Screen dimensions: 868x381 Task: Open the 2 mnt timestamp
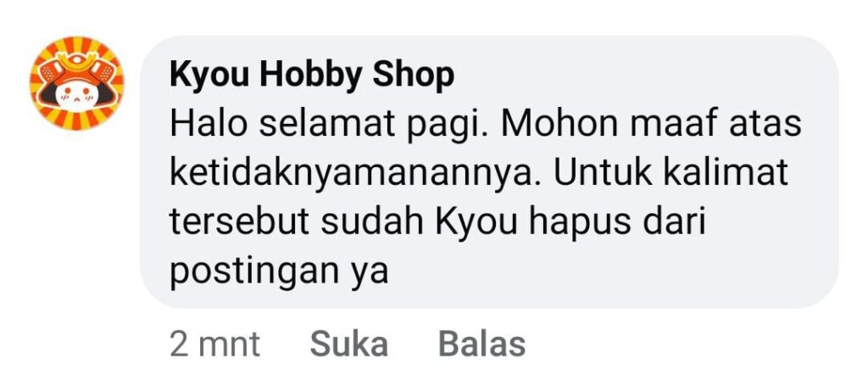click(x=214, y=345)
